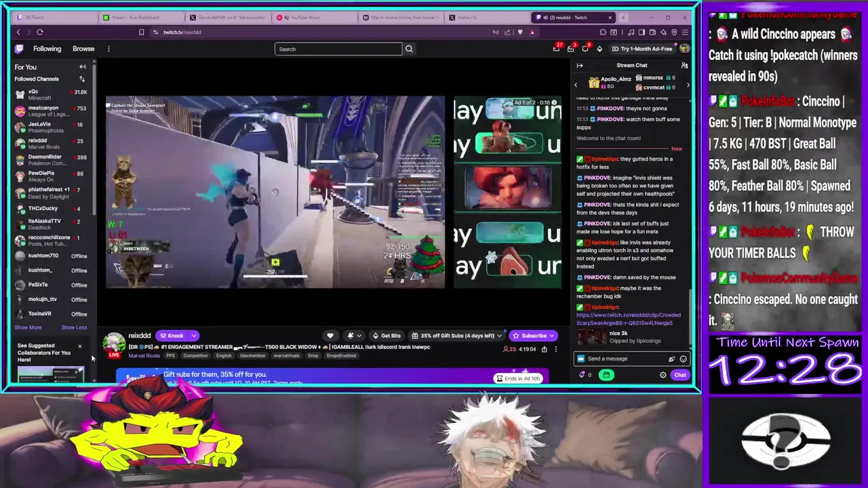
Task: Send the message with Chat button
Action: [680, 375]
